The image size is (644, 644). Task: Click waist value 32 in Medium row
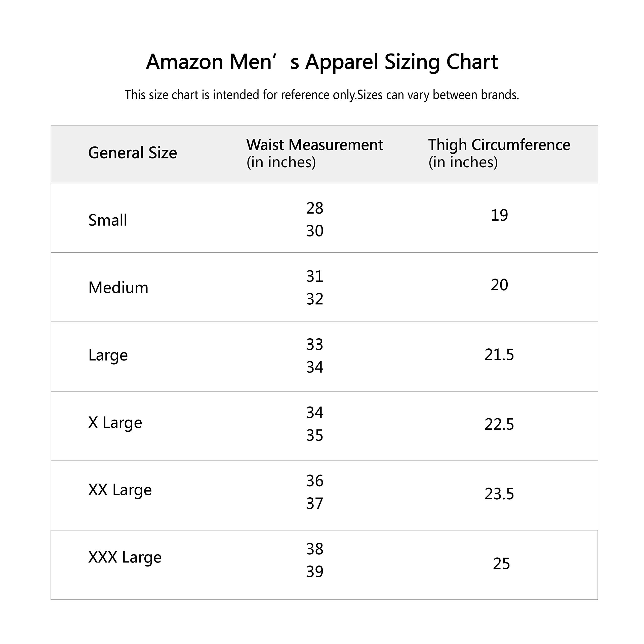coord(315,299)
